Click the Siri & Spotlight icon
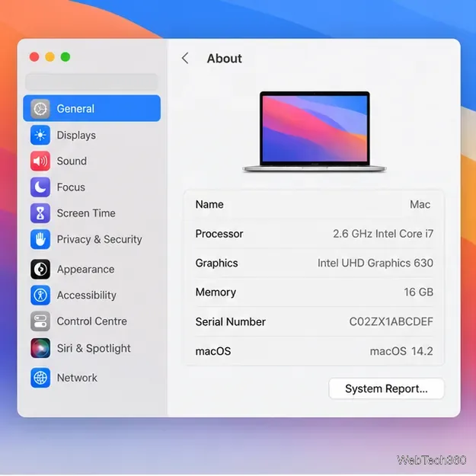 [40, 348]
